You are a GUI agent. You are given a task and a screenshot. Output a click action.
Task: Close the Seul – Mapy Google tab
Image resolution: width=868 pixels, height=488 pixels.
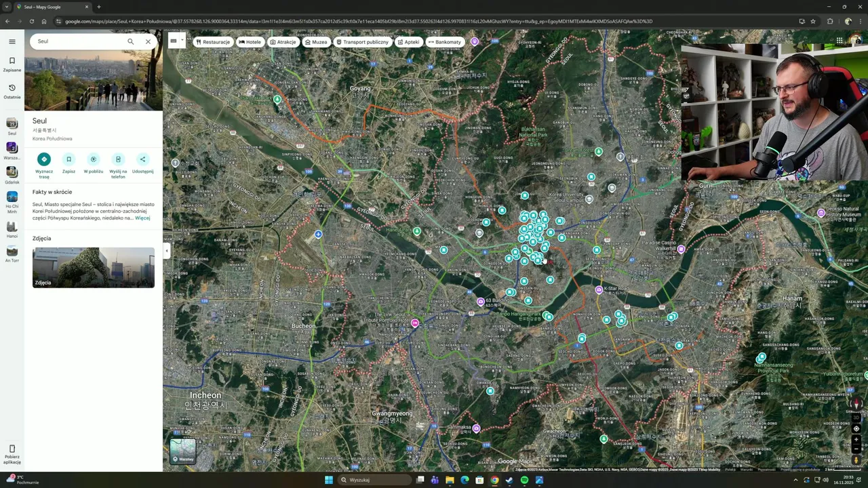(x=86, y=7)
